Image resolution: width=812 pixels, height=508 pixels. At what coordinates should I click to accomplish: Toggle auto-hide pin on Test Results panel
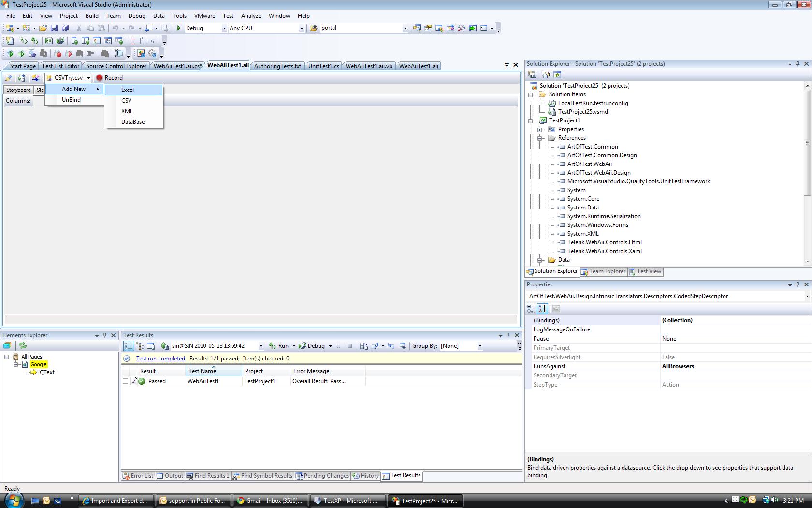(508, 335)
